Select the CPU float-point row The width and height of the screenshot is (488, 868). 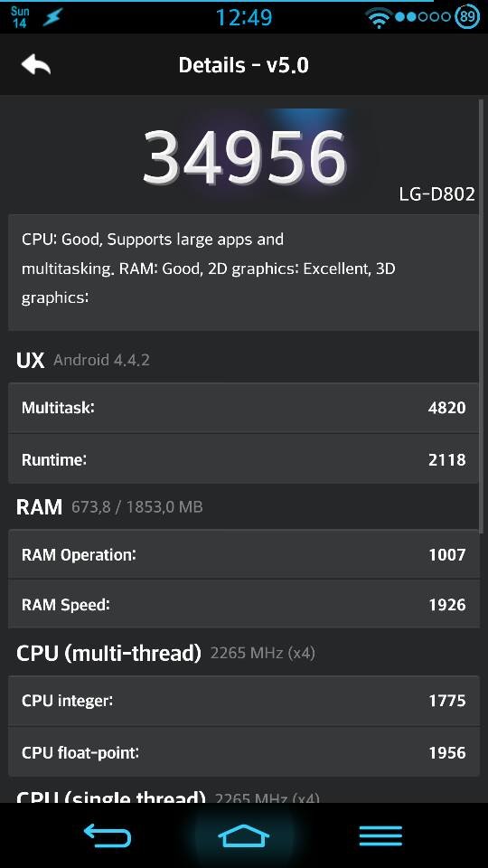point(243,751)
